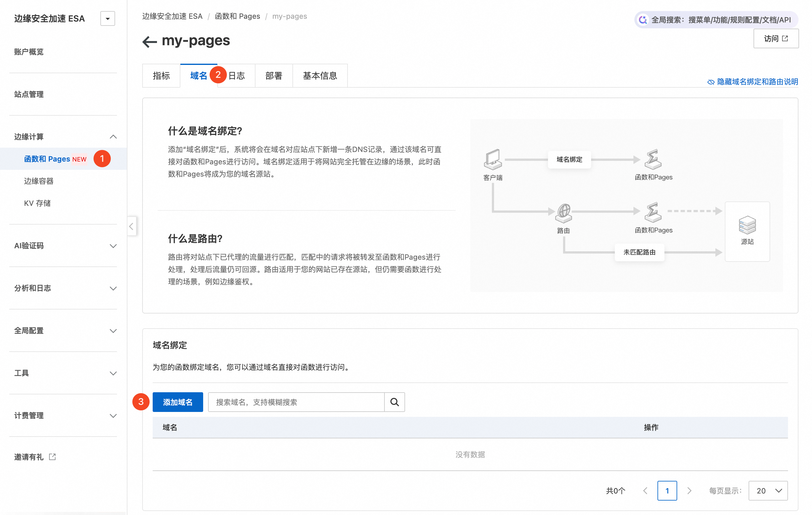The width and height of the screenshot is (812, 515).
Task: Select KV 存储 in the sidebar
Action: (x=38, y=203)
